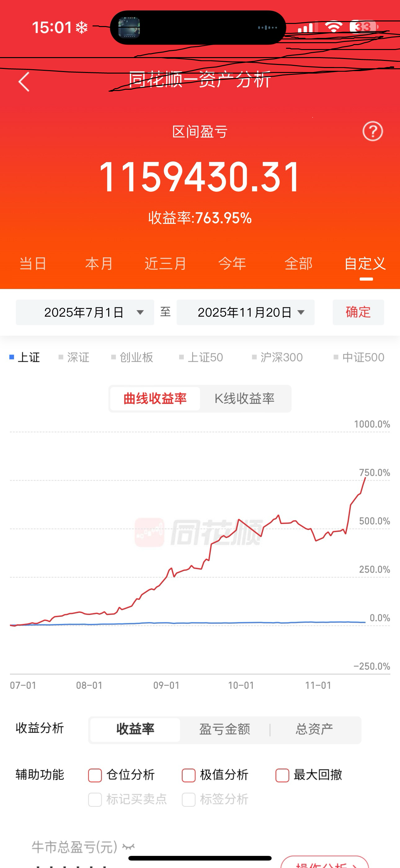
Task: Tap the 1159430.31 profit figure
Action: tap(200, 177)
